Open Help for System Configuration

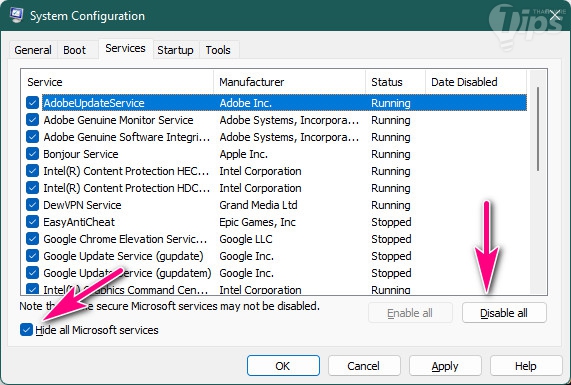click(525, 366)
